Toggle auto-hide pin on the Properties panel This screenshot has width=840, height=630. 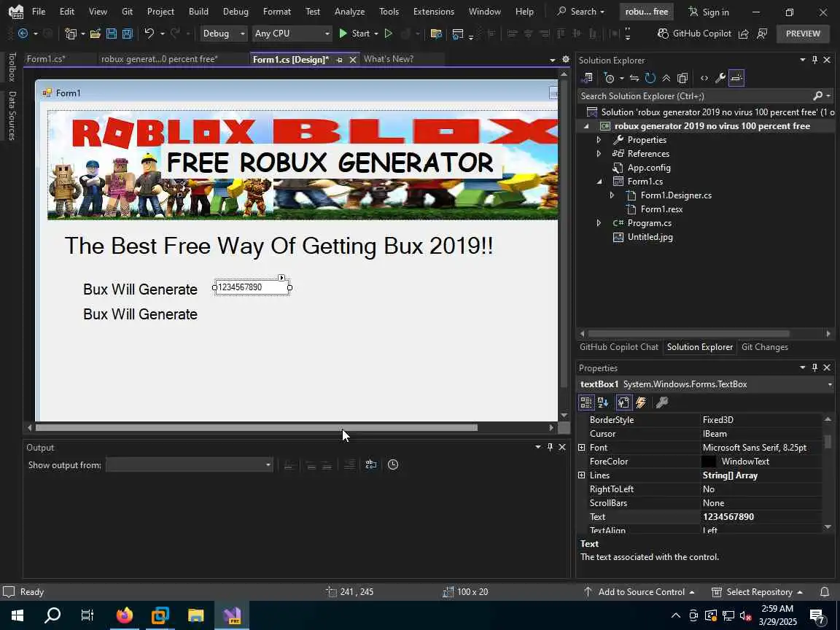pyautogui.click(x=814, y=367)
